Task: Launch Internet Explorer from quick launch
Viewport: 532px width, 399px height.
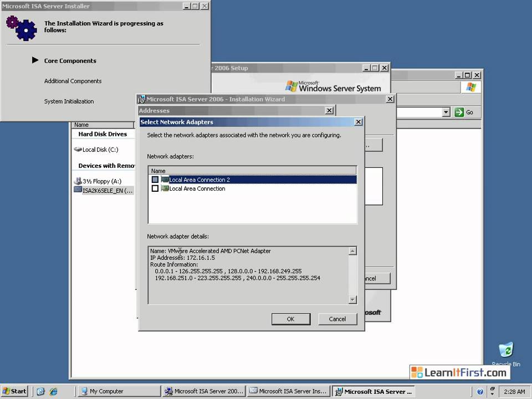Action: tap(53, 392)
